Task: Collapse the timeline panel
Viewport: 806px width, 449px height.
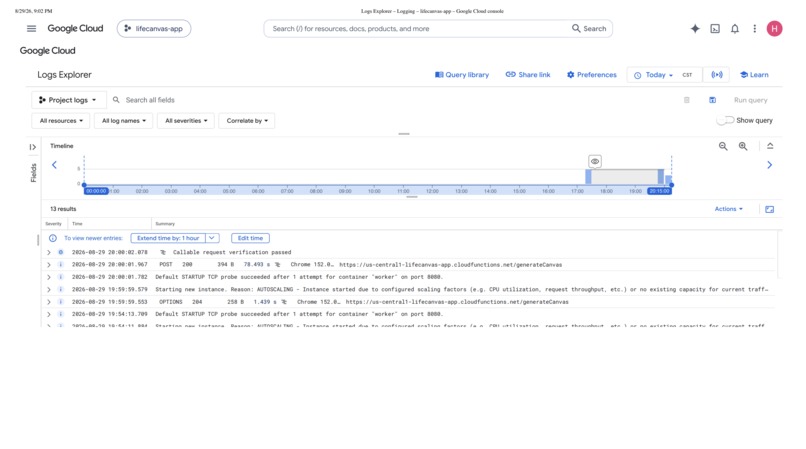Action: pyautogui.click(x=770, y=146)
